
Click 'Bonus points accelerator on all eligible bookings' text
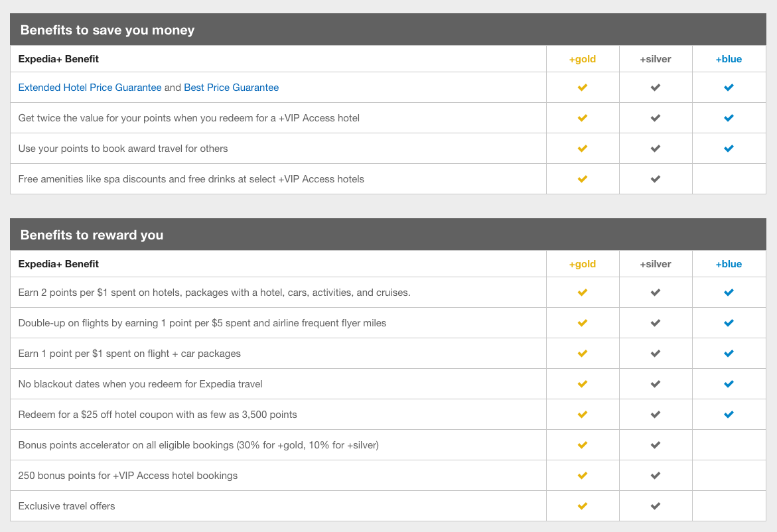click(198, 445)
